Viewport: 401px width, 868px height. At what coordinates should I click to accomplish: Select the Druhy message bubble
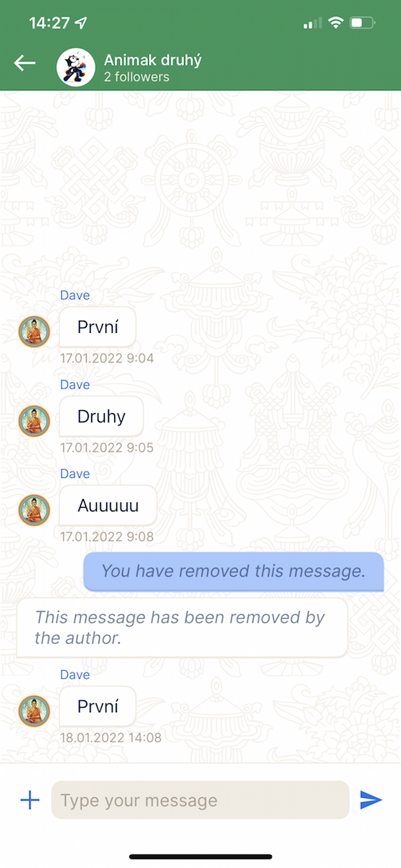click(102, 417)
